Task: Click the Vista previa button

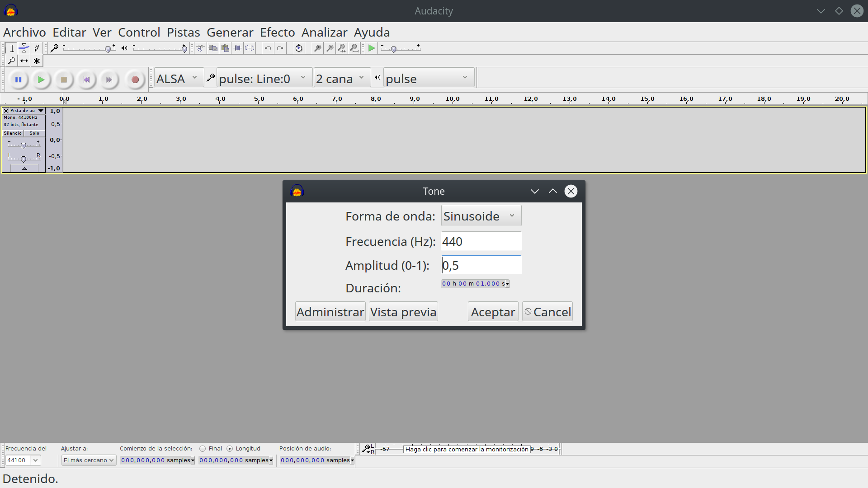Action: point(403,312)
